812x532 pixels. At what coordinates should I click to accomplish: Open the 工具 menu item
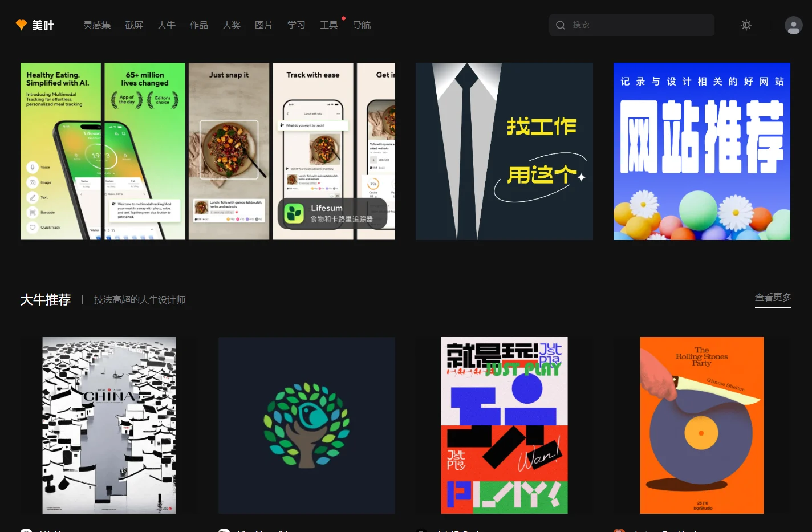(328, 25)
